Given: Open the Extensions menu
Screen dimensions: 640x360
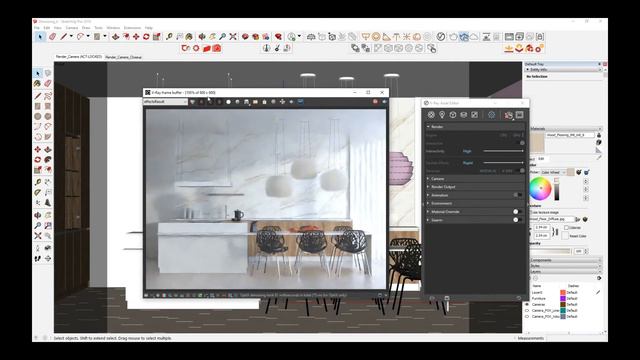Looking at the screenshot, I should tap(132, 28).
